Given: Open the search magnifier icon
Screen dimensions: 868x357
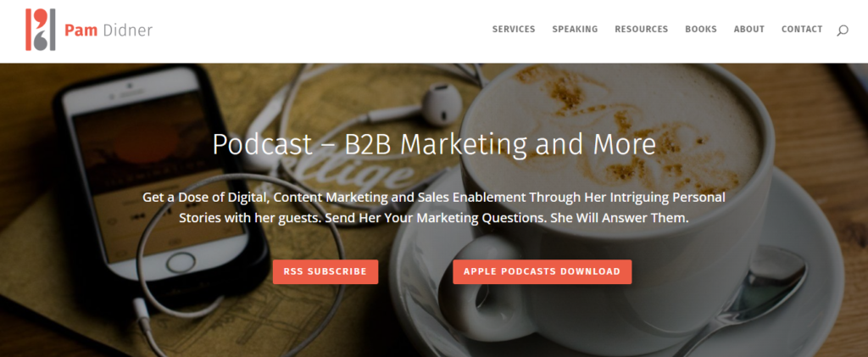Looking at the screenshot, I should pyautogui.click(x=842, y=31).
